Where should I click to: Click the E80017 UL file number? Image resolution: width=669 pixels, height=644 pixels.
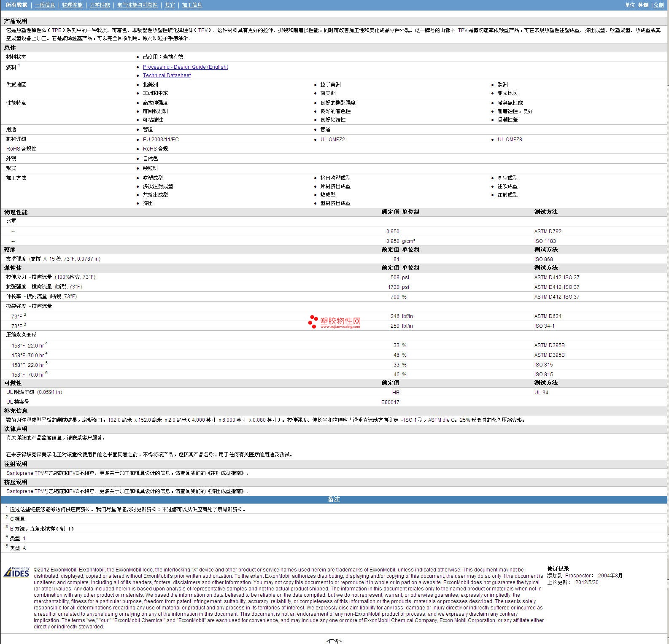tap(390, 402)
